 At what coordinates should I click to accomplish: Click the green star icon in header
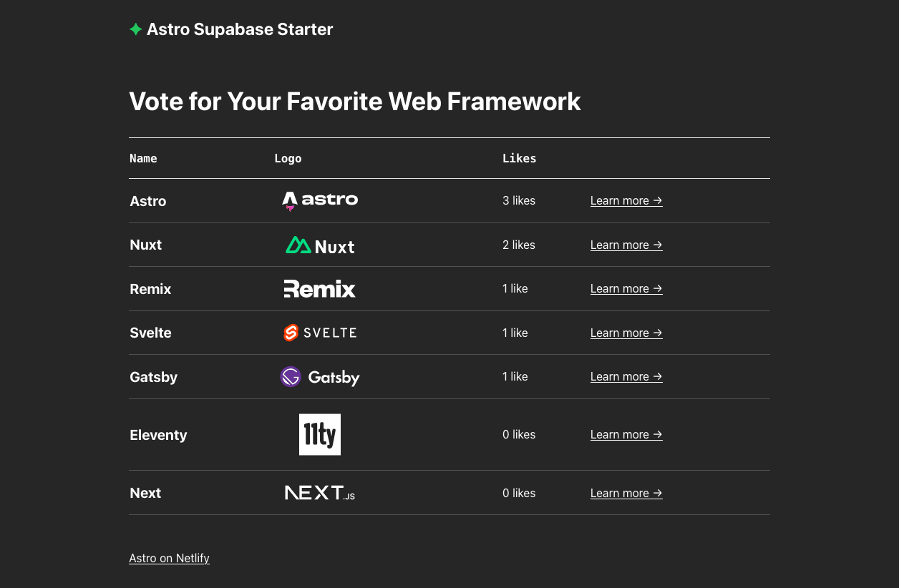coord(135,29)
